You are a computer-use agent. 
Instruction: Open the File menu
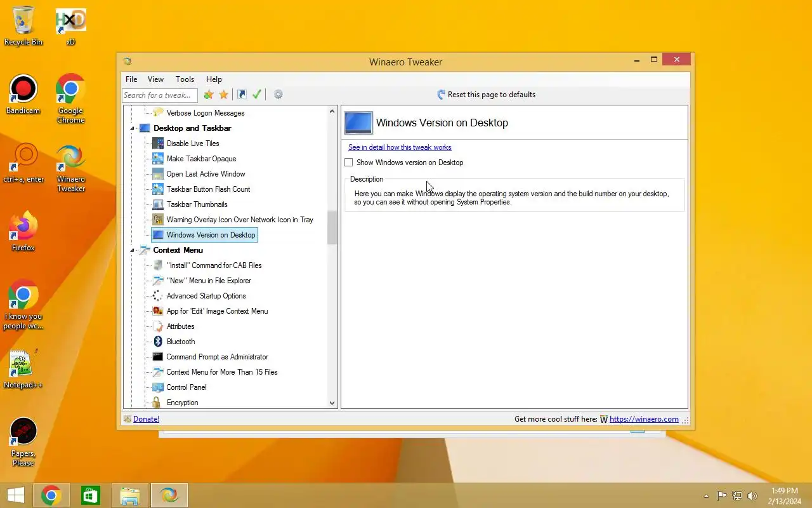tap(131, 79)
